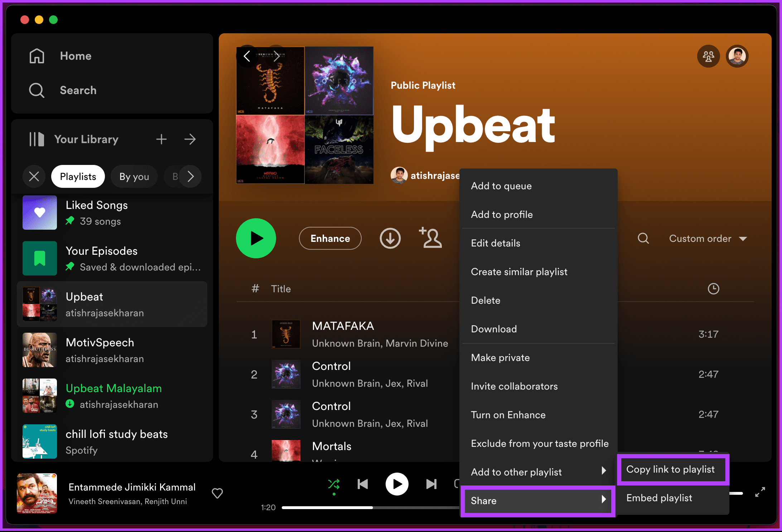This screenshot has height=532, width=782.
Task: Seek within the playback progress bar
Action: coord(371,508)
